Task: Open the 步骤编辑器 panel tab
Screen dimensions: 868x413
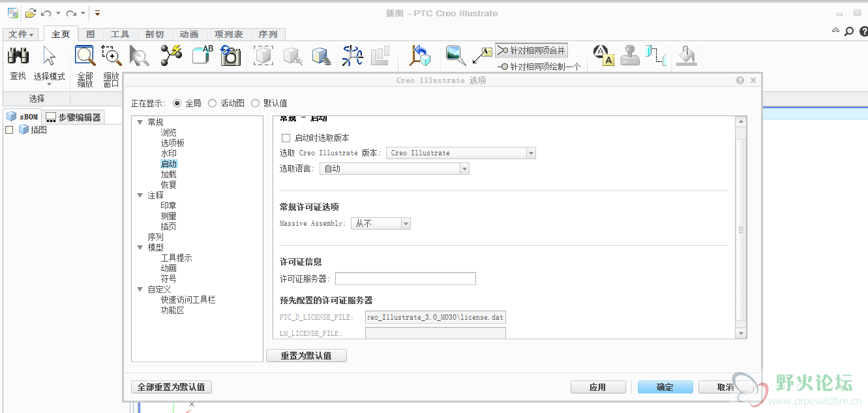Action: click(x=74, y=117)
